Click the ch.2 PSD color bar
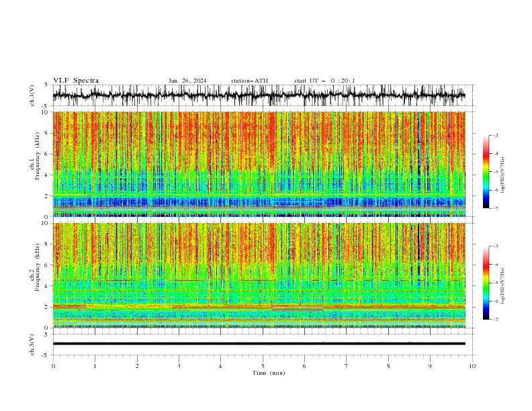 pos(486,283)
